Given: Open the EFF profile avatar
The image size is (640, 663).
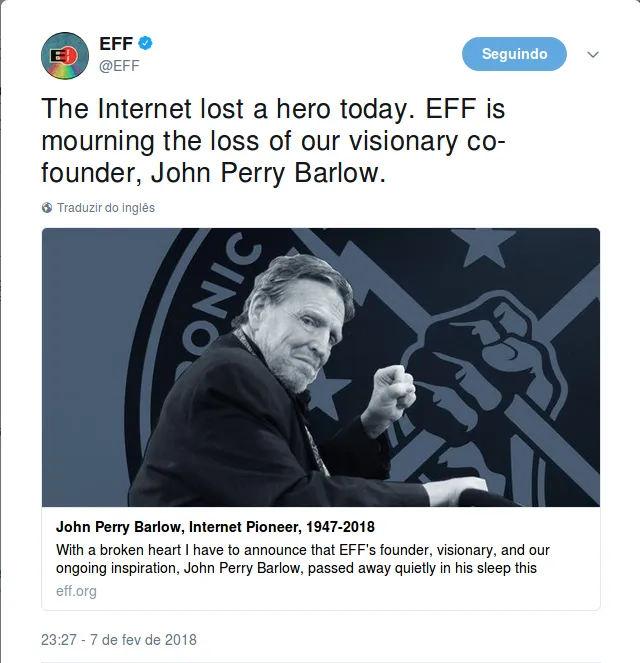Looking at the screenshot, I should [65, 56].
